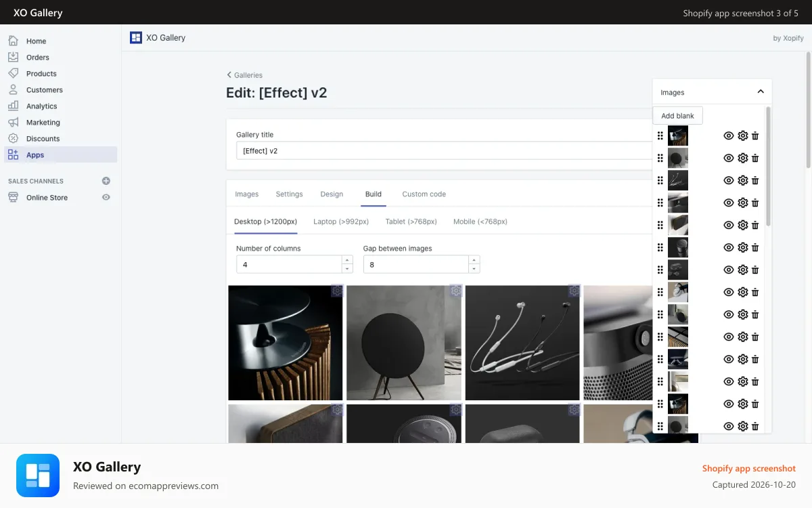The height and width of the screenshot is (508, 812).
Task: Toggle visibility of second Images panel row
Action: [x=729, y=158]
